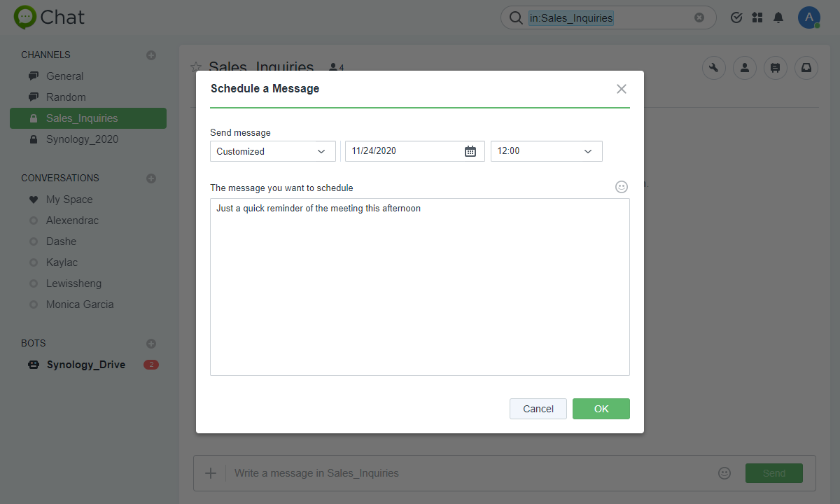Open notifications bell in top bar
This screenshot has height=504, width=840.
778,17
